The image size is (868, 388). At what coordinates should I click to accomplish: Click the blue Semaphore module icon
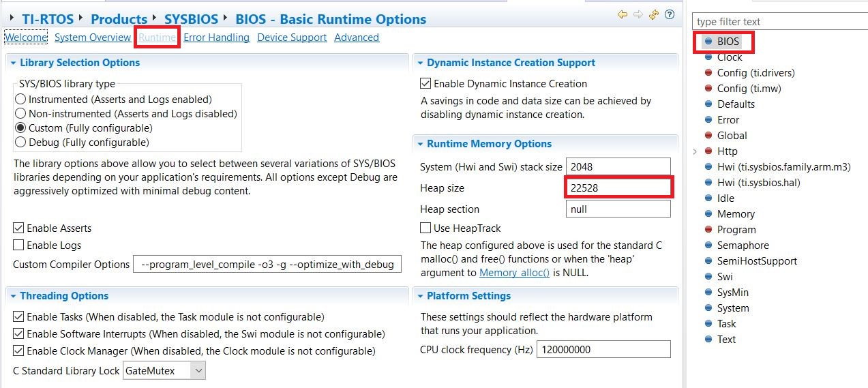[708, 245]
